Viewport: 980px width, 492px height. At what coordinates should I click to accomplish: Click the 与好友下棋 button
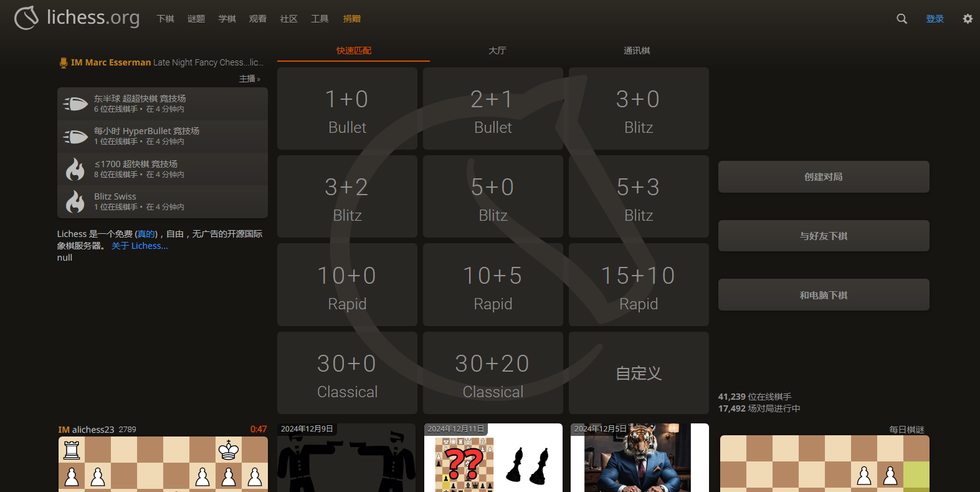824,236
